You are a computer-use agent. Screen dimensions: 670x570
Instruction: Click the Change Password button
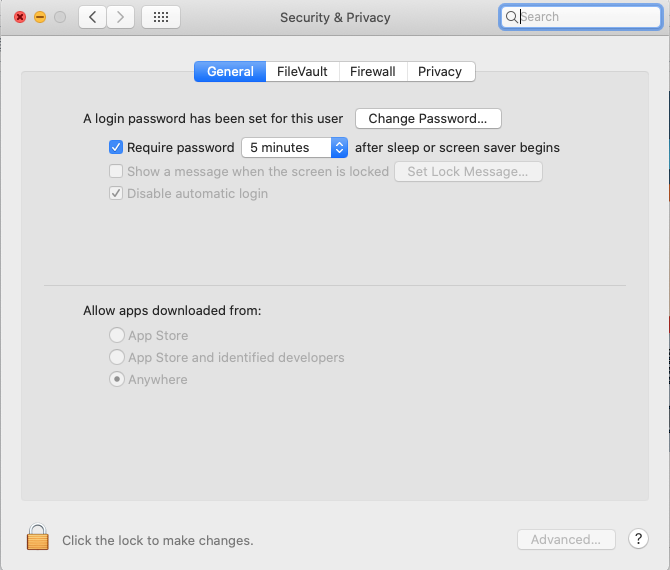click(x=428, y=119)
